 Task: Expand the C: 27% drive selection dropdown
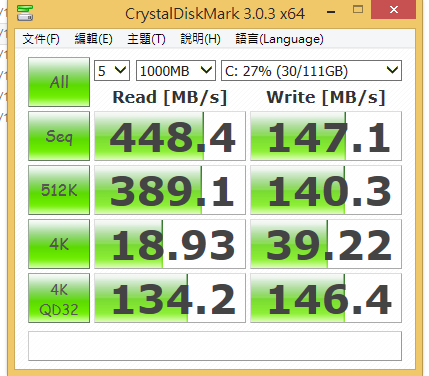click(x=311, y=71)
